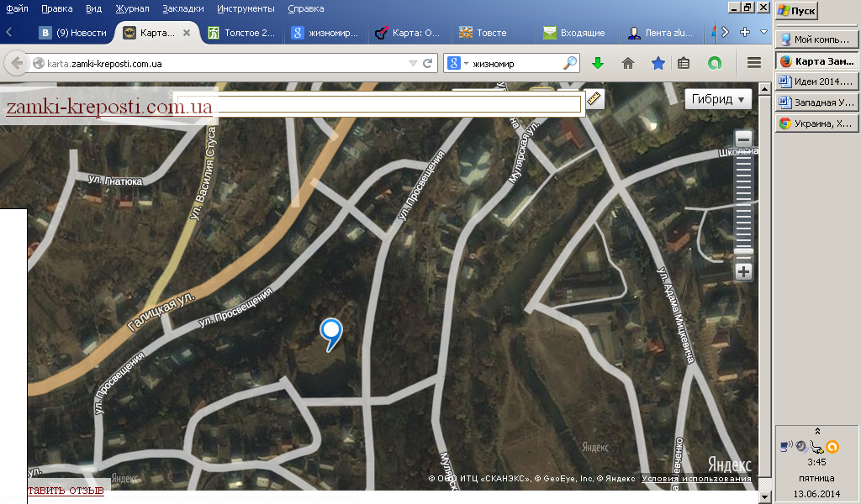Screen dimensions: 861x504
Task: Click the page scrollbar up arrow
Action: (x=765, y=88)
